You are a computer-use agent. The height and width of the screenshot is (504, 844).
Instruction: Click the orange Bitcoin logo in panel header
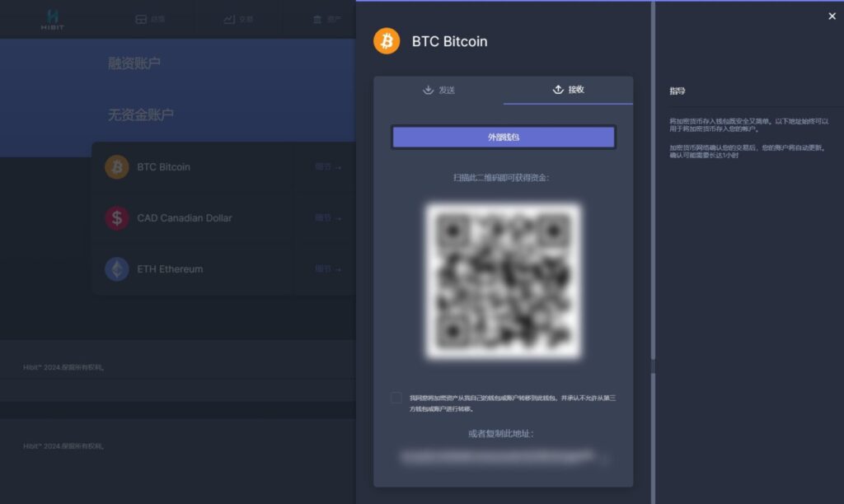click(387, 41)
